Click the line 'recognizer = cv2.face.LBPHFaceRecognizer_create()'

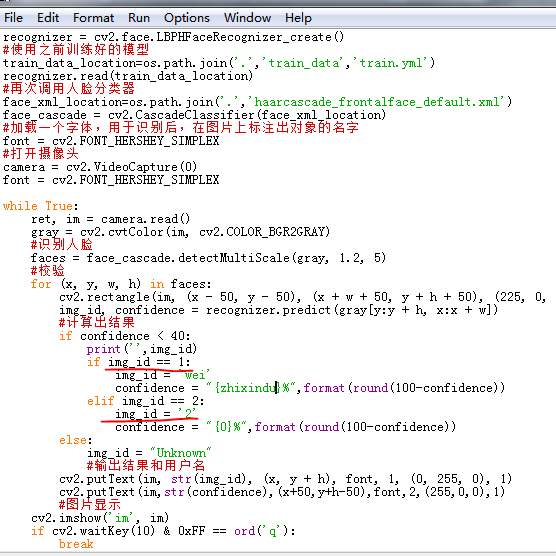click(173, 37)
